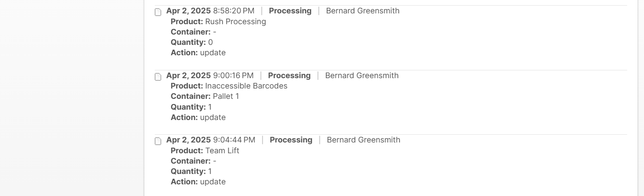
Task: Click the Action update line under Rush Processing
Action: 198,53
